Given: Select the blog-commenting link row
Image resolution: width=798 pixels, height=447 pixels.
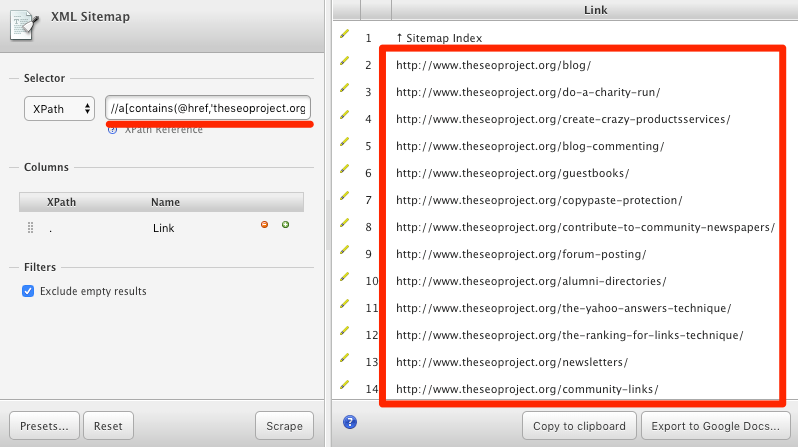Looking at the screenshot, I should click(x=530, y=146).
